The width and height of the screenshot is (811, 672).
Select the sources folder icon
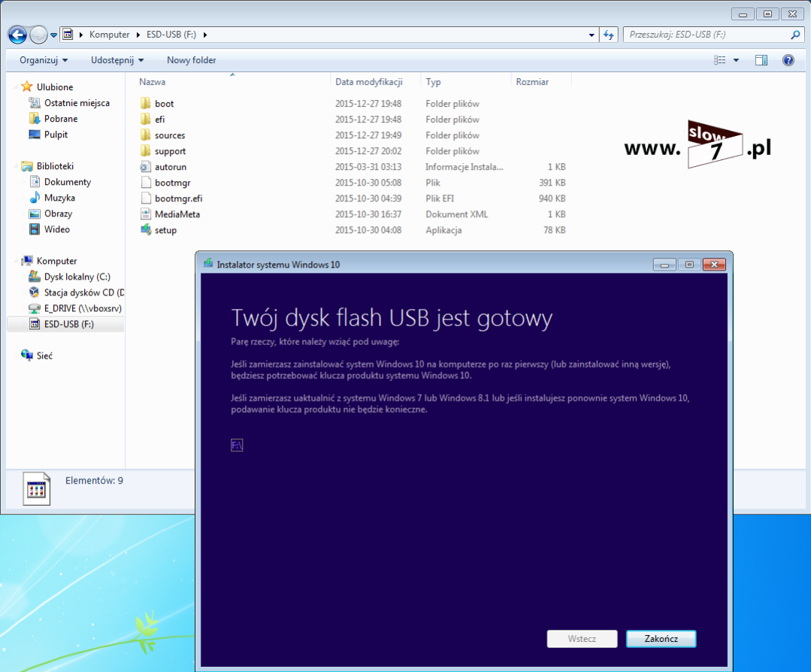(x=145, y=135)
